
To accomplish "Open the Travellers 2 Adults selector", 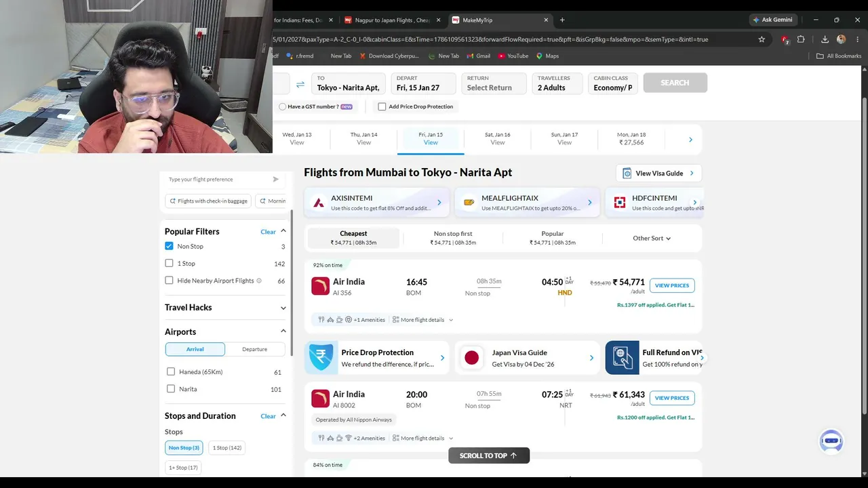I will click(557, 83).
